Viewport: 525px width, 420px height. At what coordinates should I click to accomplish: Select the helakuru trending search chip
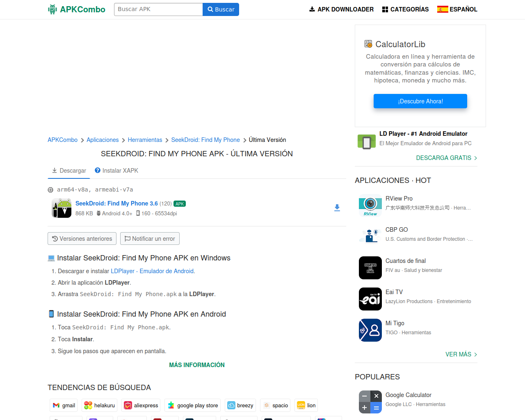pos(99,405)
